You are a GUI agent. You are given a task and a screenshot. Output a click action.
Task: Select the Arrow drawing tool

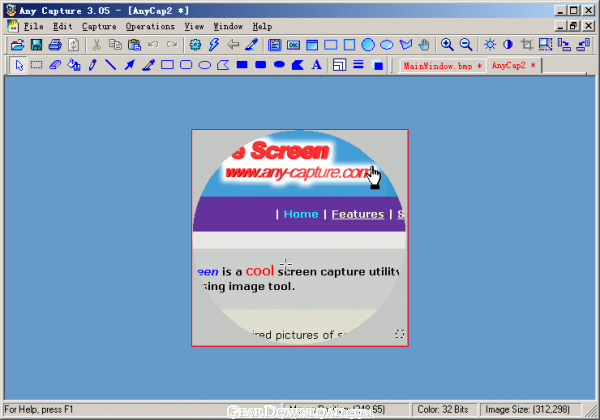pyautogui.click(x=130, y=65)
